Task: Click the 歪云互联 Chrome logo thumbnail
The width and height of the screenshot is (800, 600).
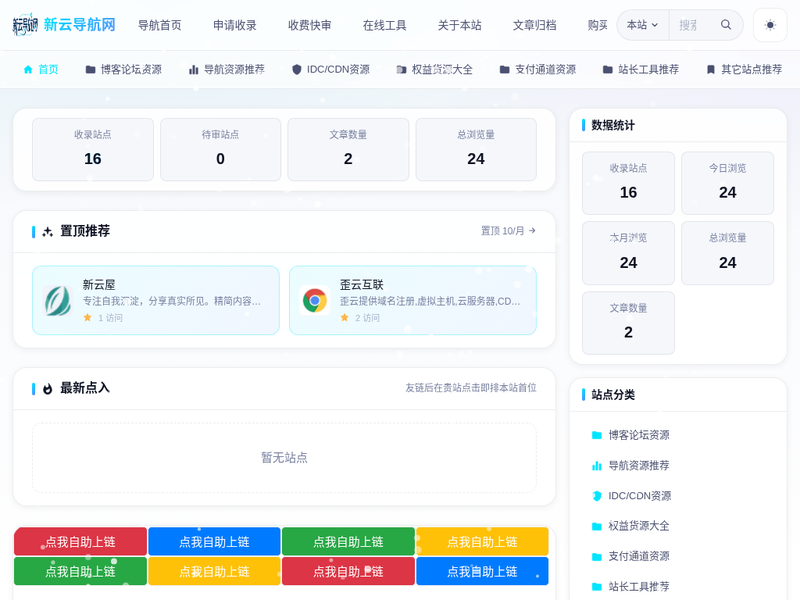Action: [315, 301]
